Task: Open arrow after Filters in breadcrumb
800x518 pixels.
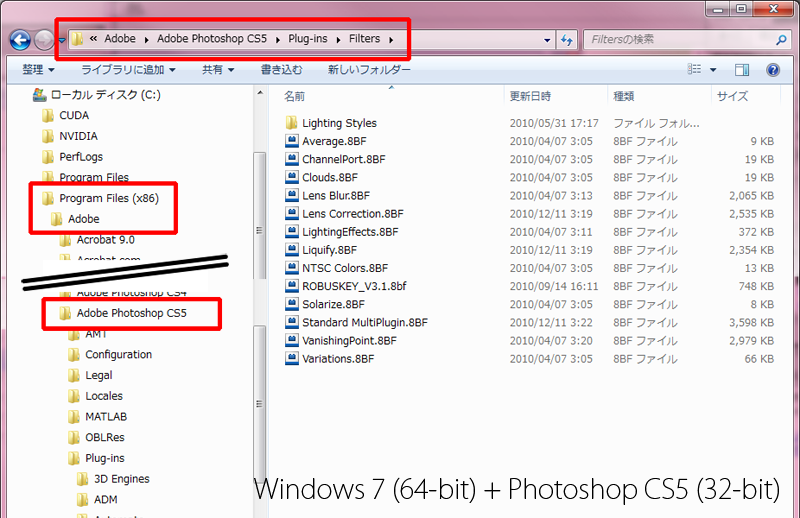Action: (391, 39)
